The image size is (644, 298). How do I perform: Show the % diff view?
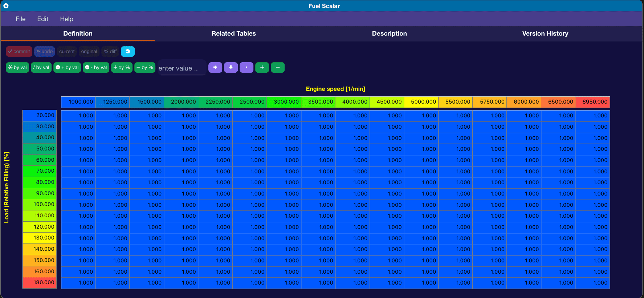[110, 51]
